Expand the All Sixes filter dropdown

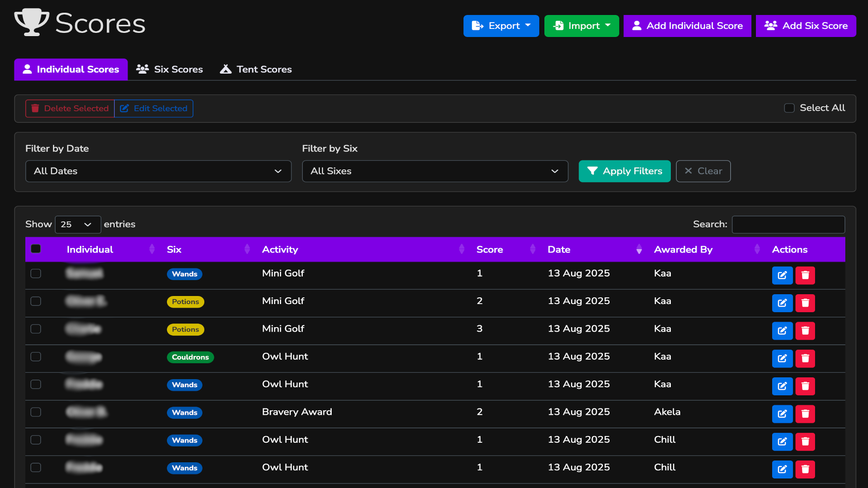(x=434, y=171)
